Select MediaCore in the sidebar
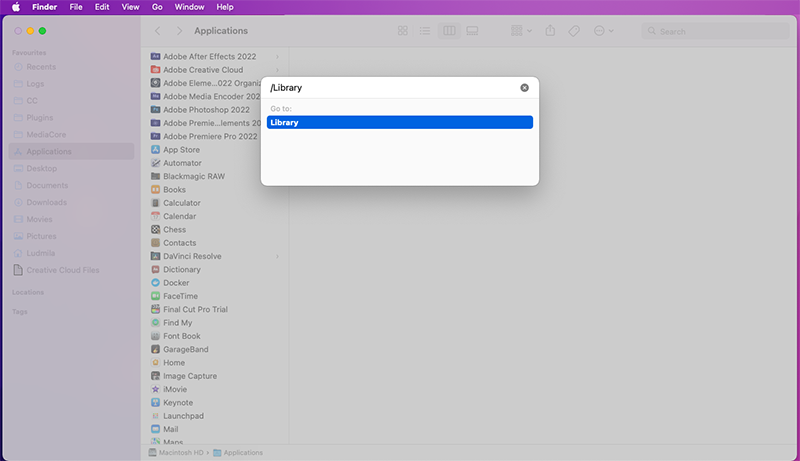 [x=71, y=135]
